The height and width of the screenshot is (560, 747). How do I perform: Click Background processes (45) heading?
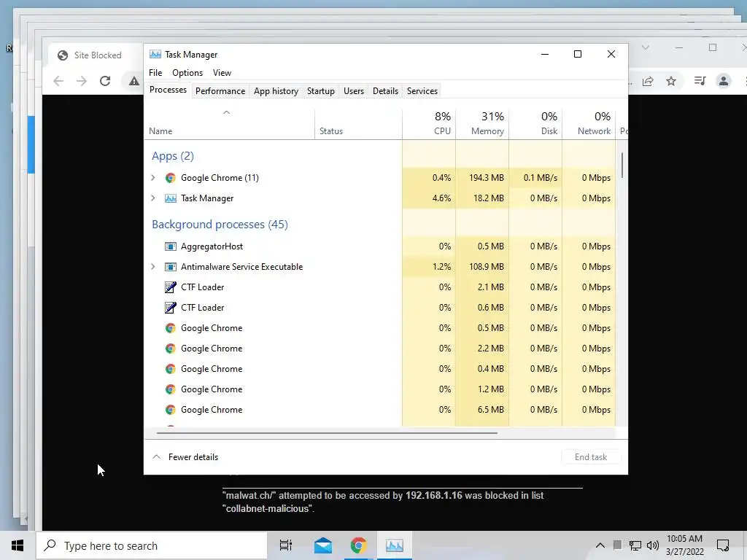(x=220, y=225)
